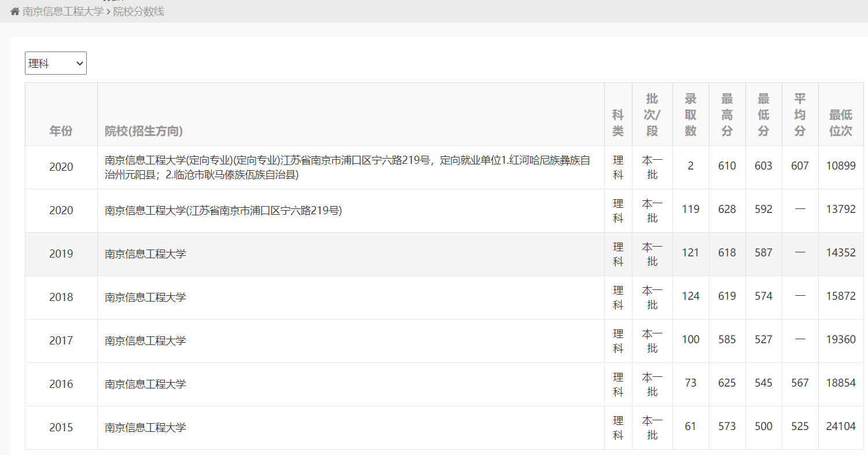
Task: Click the 批次/段 column header
Action: pyautogui.click(x=652, y=115)
